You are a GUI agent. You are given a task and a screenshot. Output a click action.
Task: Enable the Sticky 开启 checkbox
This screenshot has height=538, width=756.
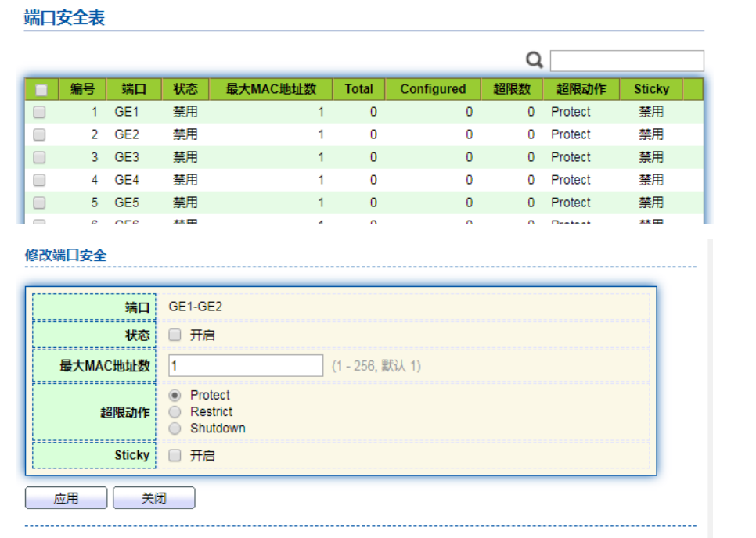(175, 455)
